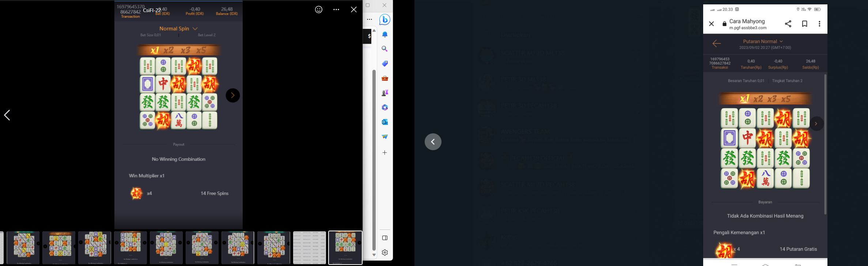Click the vertical scrollbar thumb in the Edge window
This screenshot has height=266, width=868.
coord(374,160)
